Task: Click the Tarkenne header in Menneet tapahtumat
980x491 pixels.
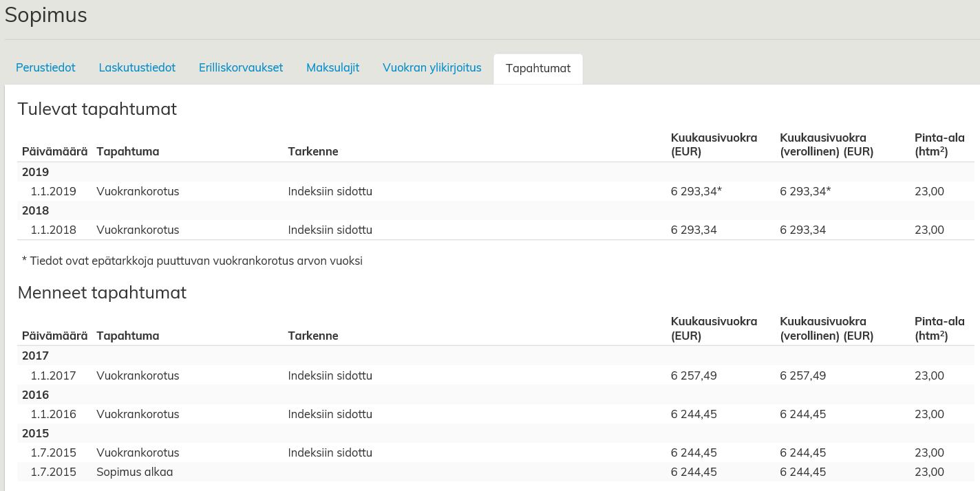Action: tap(312, 336)
